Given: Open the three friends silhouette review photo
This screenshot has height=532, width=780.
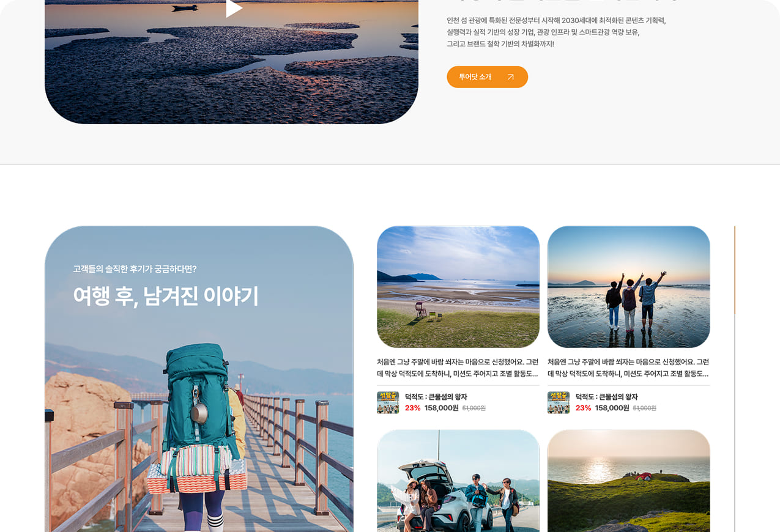Looking at the screenshot, I should click(x=628, y=287).
